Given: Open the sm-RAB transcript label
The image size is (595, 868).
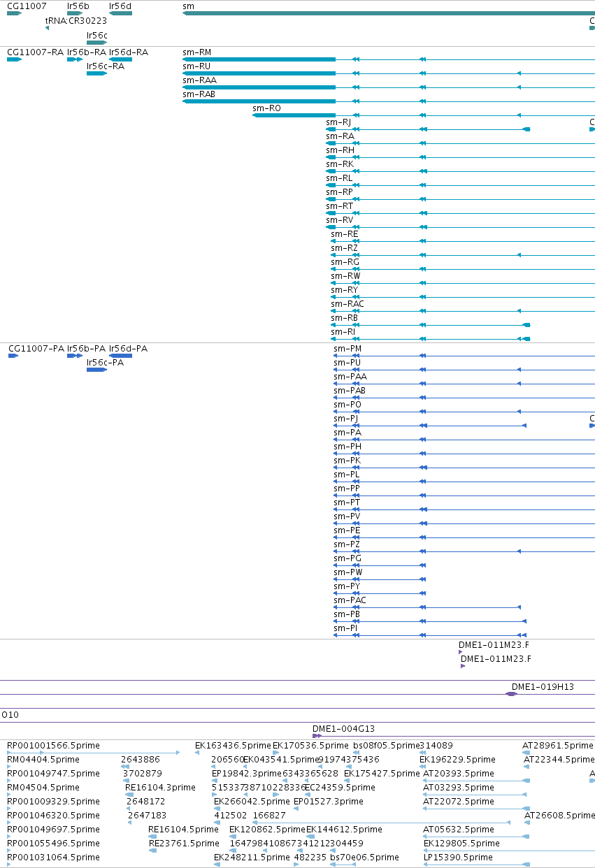Looking at the screenshot, I should pyautogui.click(x=199, y=94).
